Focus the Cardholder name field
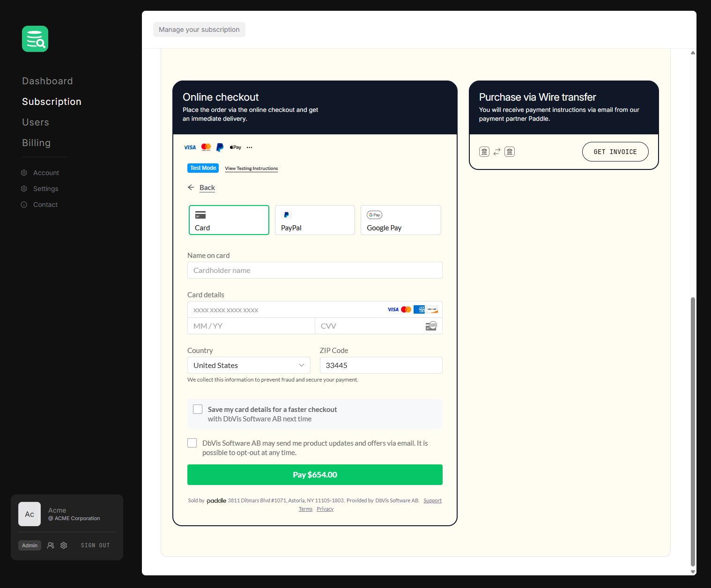The width and height of the screenshot is (711, 588). pos(315,270)
